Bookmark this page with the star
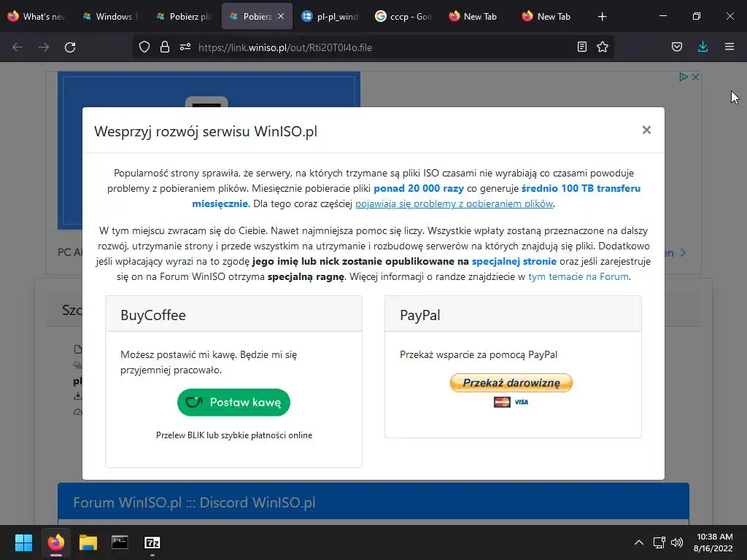This screenshot has width=747, height=560. (603, 47)
